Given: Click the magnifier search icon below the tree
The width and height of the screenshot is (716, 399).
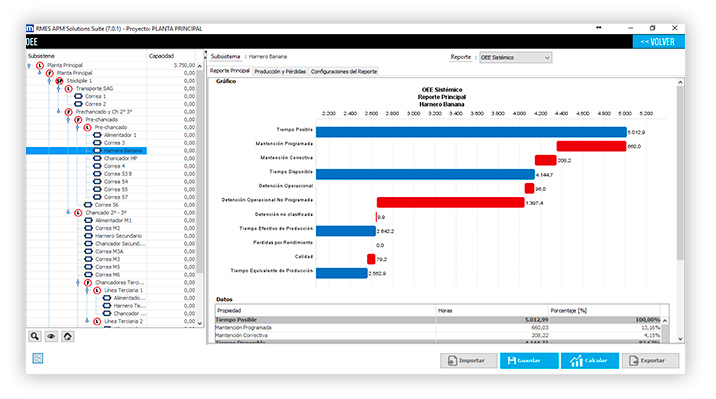Looking at the screenshot, I should 35,336.
